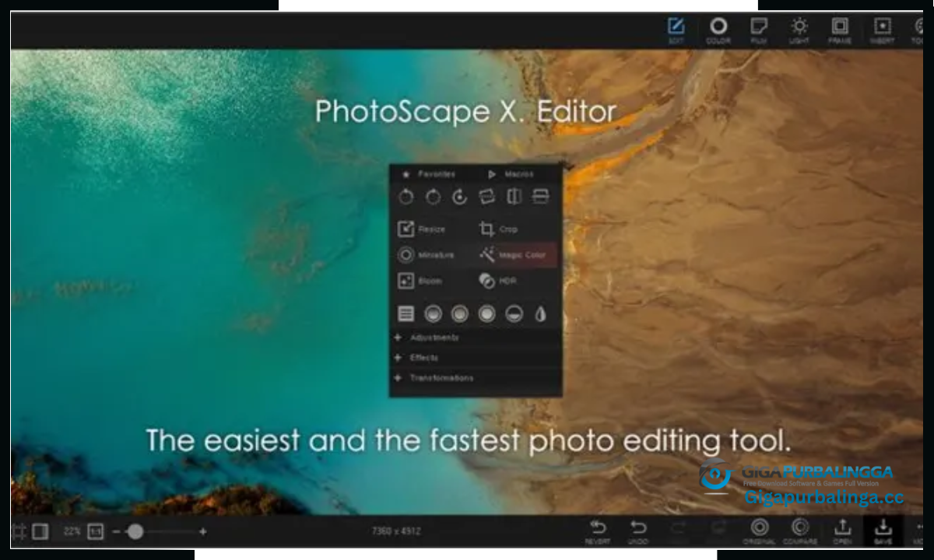Flip the image vertically
Screen dimensions: 934x560
point(541,197)
